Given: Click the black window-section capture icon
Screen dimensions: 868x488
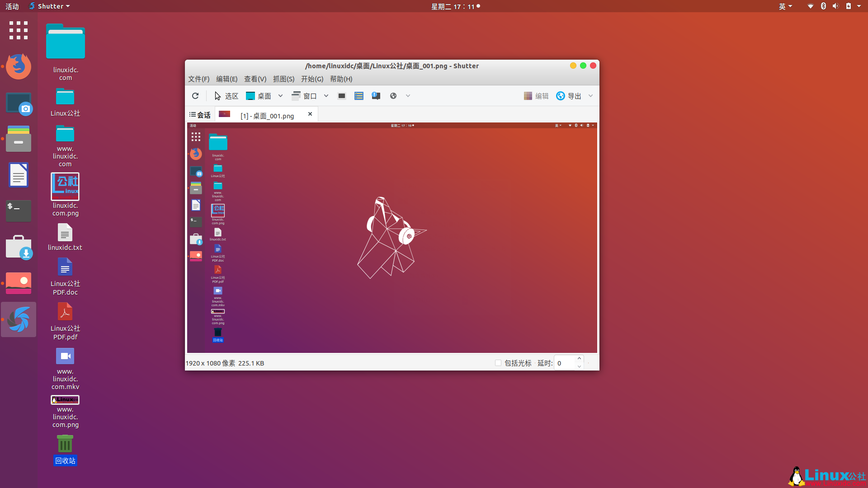Looking at the screenshot, I should (342, 96).
